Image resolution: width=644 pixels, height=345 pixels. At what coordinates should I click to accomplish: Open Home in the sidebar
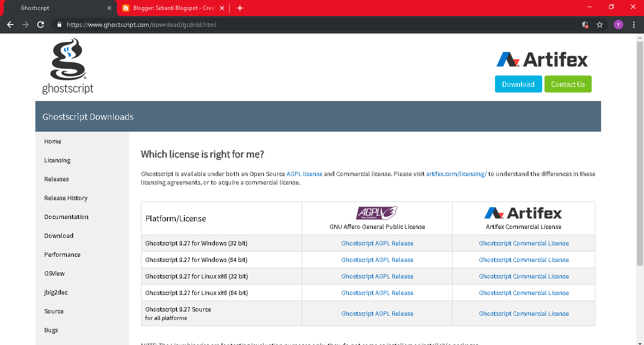click(x=53, y=141)
